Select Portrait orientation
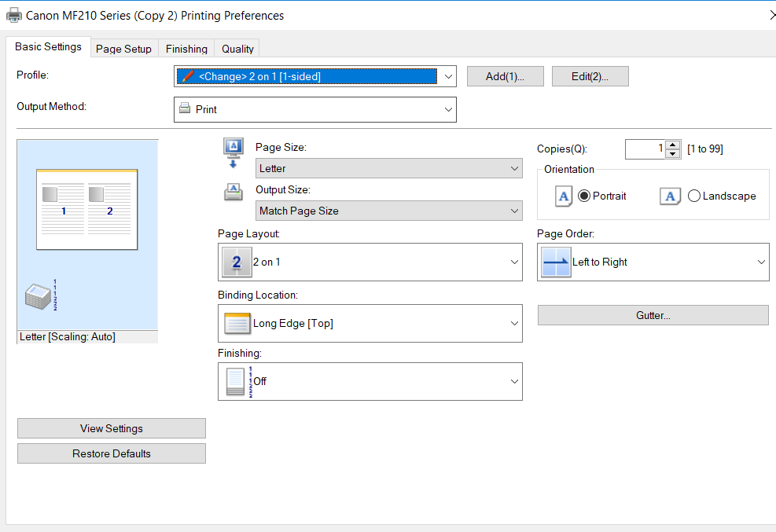The width and height of the screenshot is (776, 532). 584,196
